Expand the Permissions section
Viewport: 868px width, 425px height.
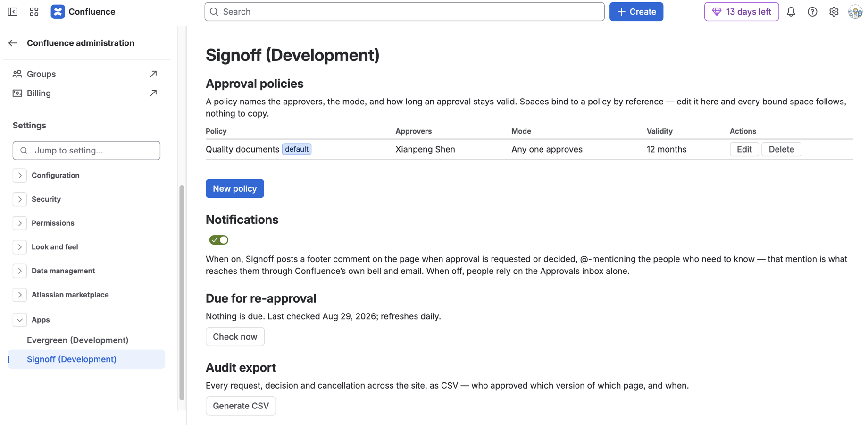pos(20,223)
